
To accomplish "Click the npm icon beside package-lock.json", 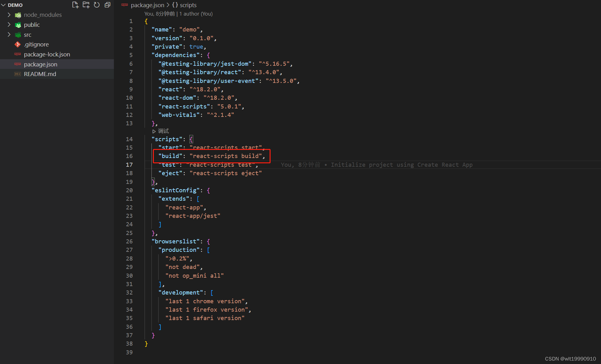I will [18, 54].
